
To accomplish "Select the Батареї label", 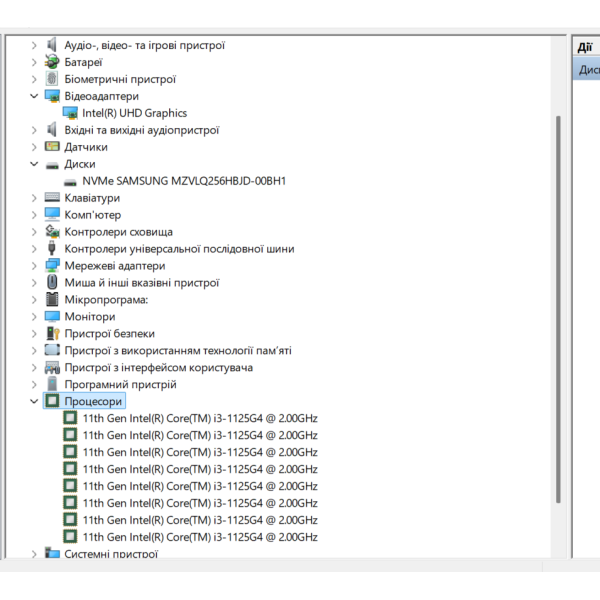I will point(83,62).
